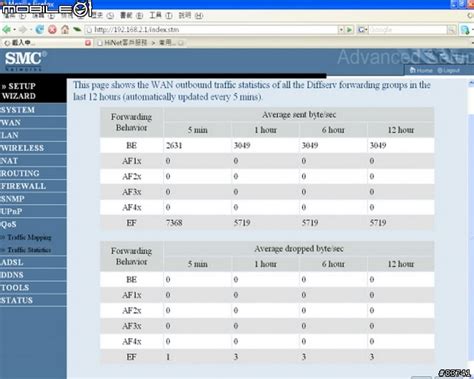Click the Google search input field
The image size is (474, 379).
pos(407,30)
